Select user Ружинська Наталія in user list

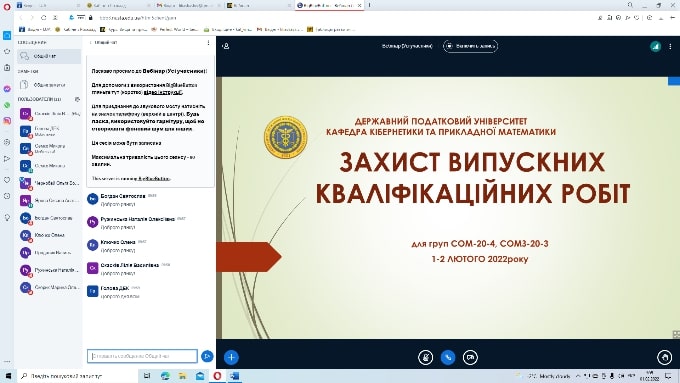(49, 270)
